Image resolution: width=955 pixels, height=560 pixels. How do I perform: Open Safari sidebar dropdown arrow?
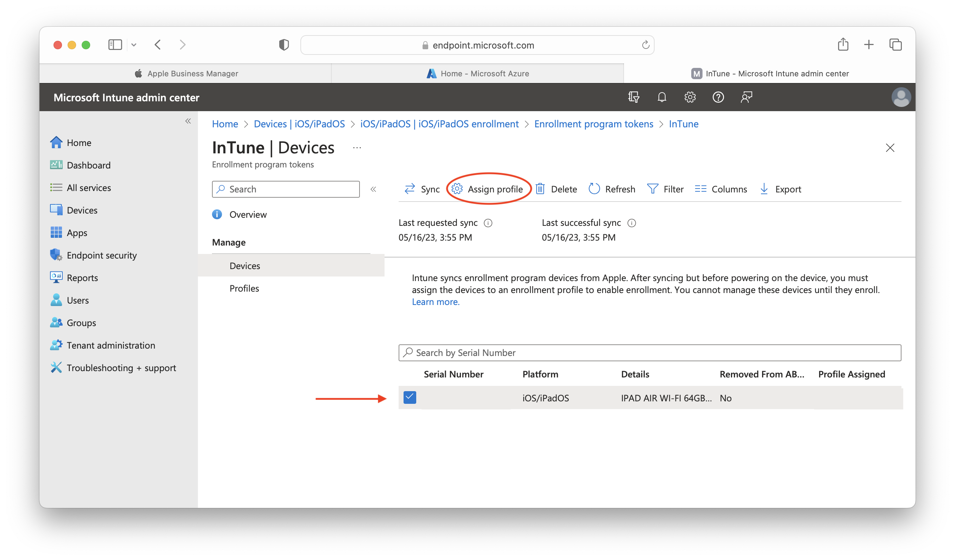[x=134, y=45]
